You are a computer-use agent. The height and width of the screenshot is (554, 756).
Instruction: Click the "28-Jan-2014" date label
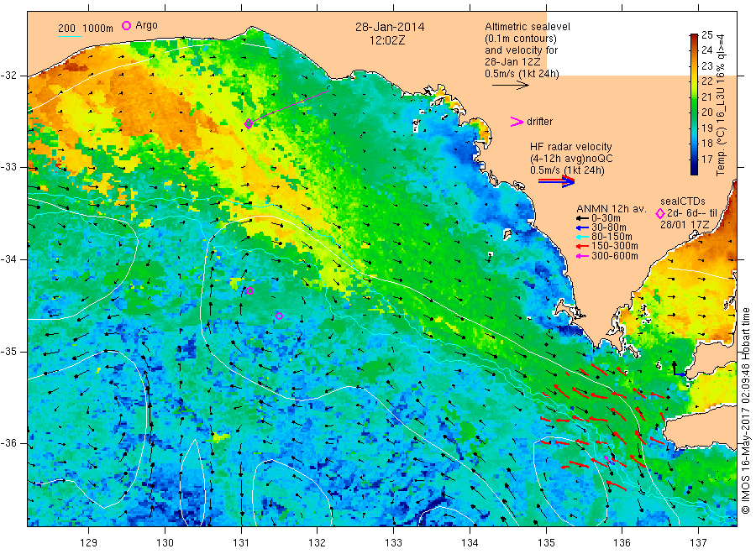click(390, 27)
